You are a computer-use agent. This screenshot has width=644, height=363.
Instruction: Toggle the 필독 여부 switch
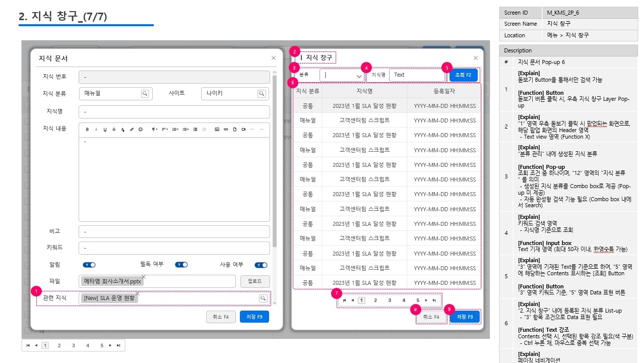click(181, 265)
